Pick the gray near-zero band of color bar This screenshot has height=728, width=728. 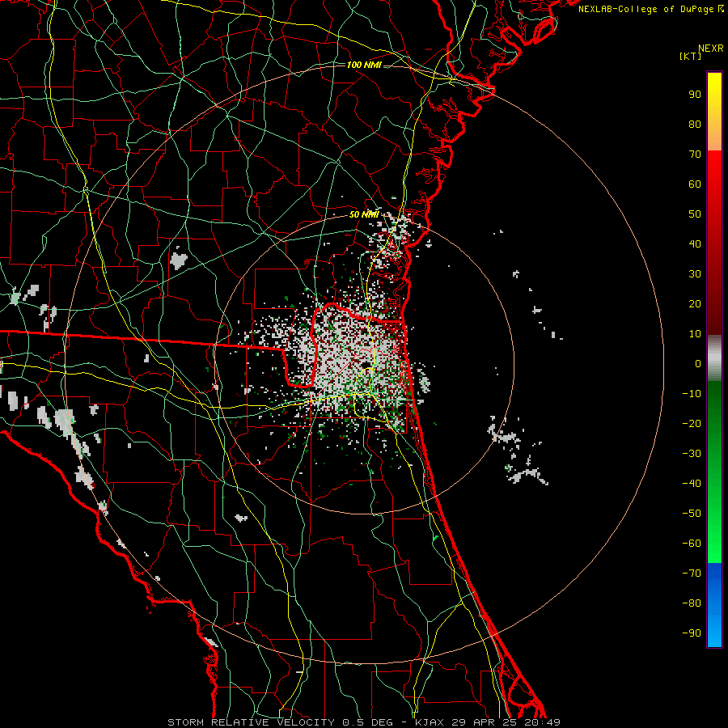pyautogui.click(x=714, y=358)
